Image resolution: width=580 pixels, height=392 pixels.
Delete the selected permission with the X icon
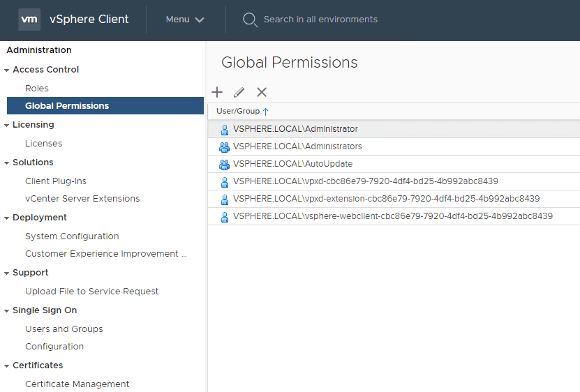262,92
